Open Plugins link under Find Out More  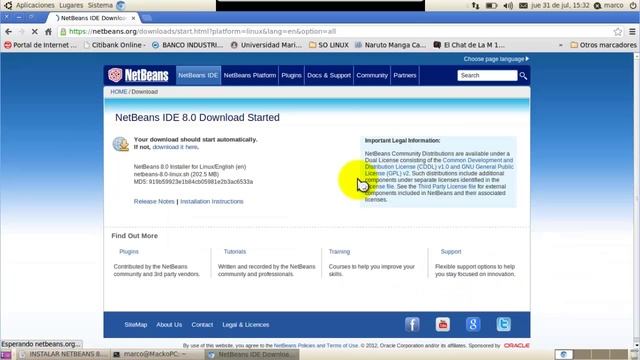click(129, 252)
